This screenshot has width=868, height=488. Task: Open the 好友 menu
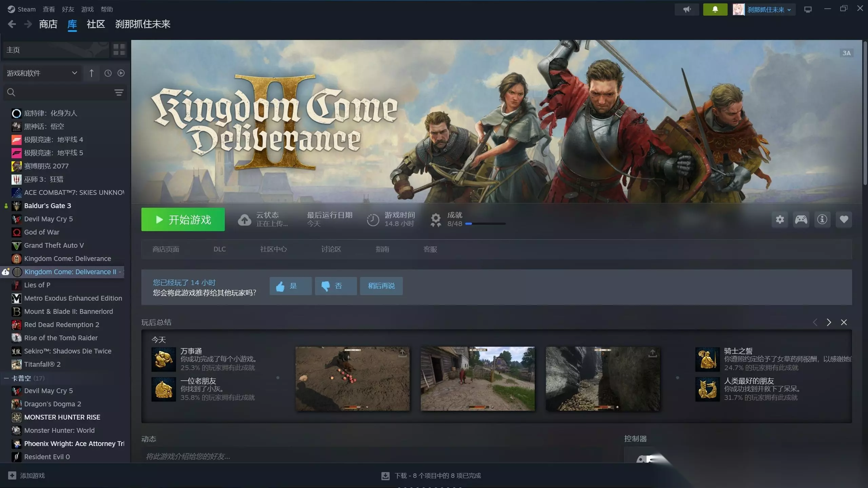pyautogui.click(x=68, y=9)
